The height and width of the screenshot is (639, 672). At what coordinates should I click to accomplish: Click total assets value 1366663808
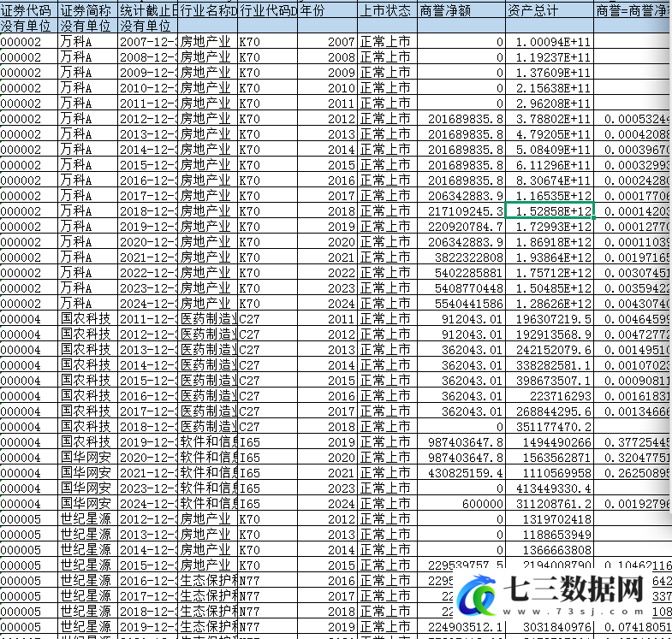pyautogui.click(x=550, y=550)
